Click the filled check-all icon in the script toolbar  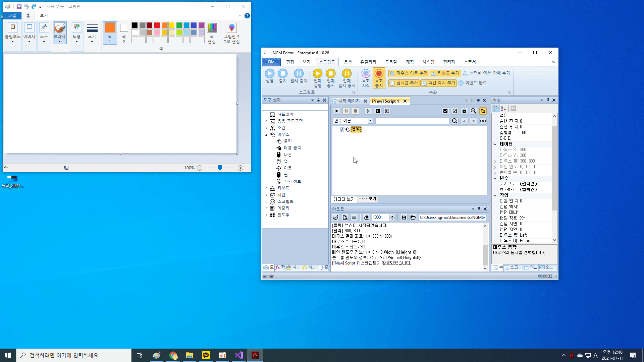point(445,111)
